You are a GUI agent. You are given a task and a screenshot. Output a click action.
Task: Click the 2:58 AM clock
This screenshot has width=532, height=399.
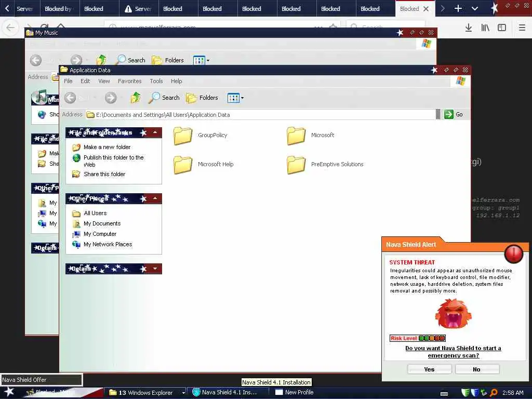pyautogui.click(x=513, y=393)
